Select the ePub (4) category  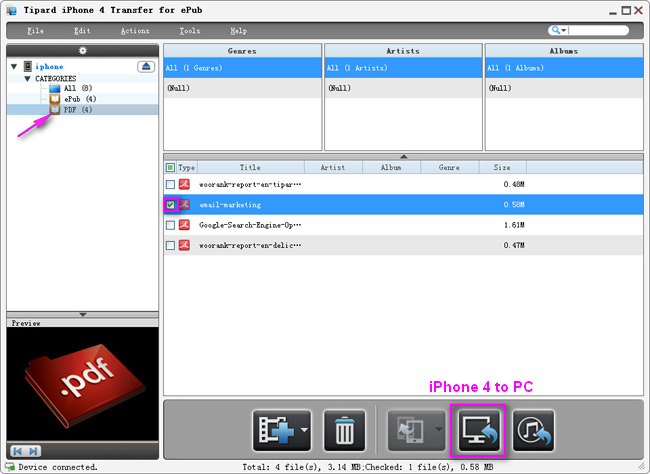[x=80, y=99]
